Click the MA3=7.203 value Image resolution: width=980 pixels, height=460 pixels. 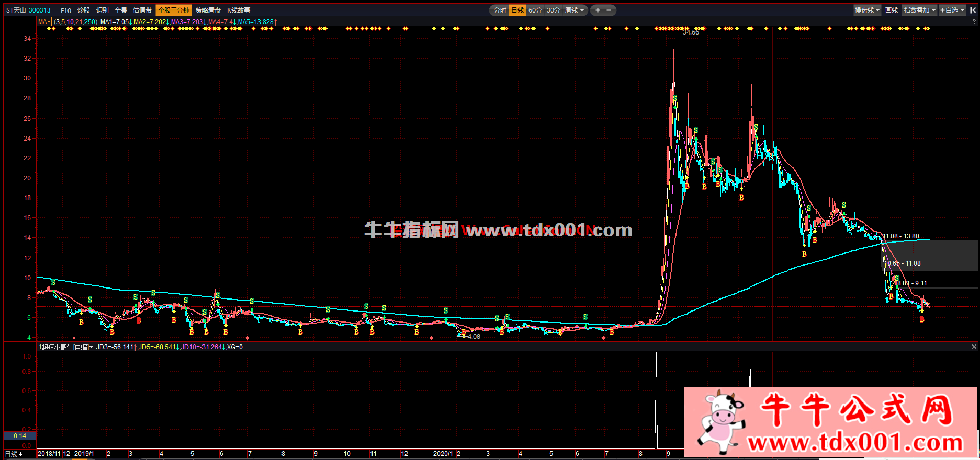point(188,22)
